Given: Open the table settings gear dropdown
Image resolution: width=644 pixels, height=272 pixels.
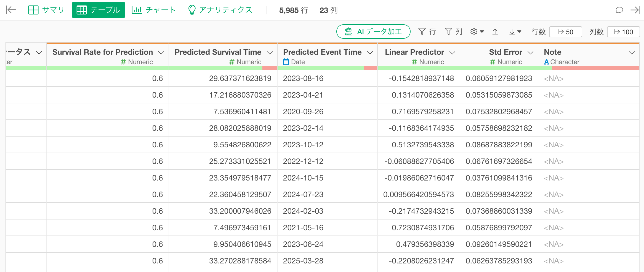Looking at the screenshot, I should tap(477, 32).
